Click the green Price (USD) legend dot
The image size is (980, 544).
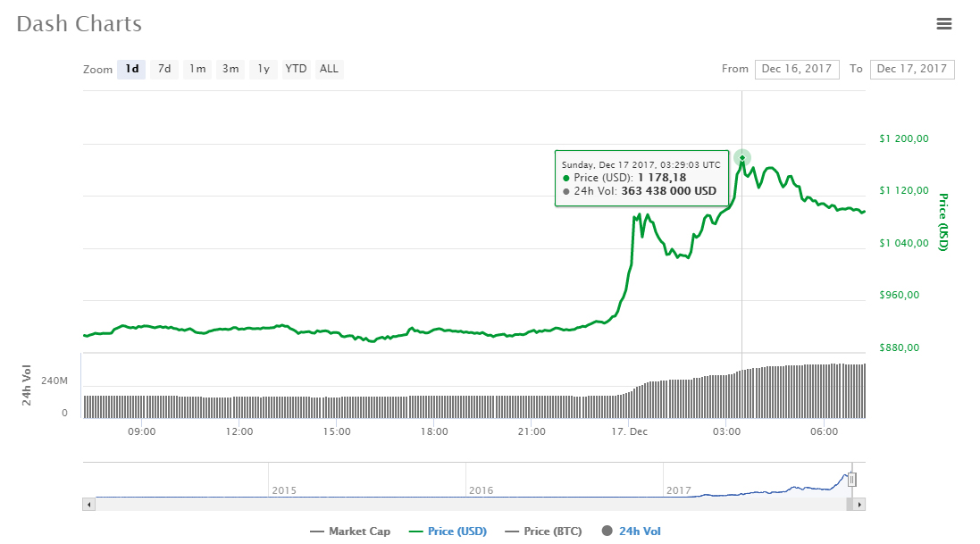pyautogui.click(x=416, y=531)
